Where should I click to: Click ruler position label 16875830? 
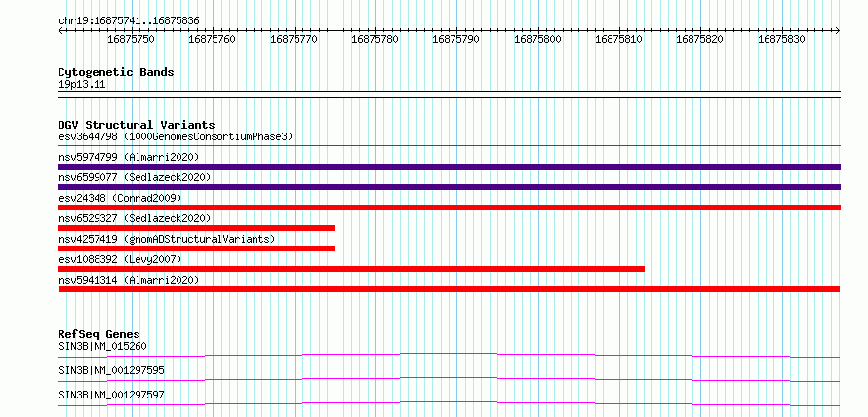pyautogui.click(x=781, y=39)
